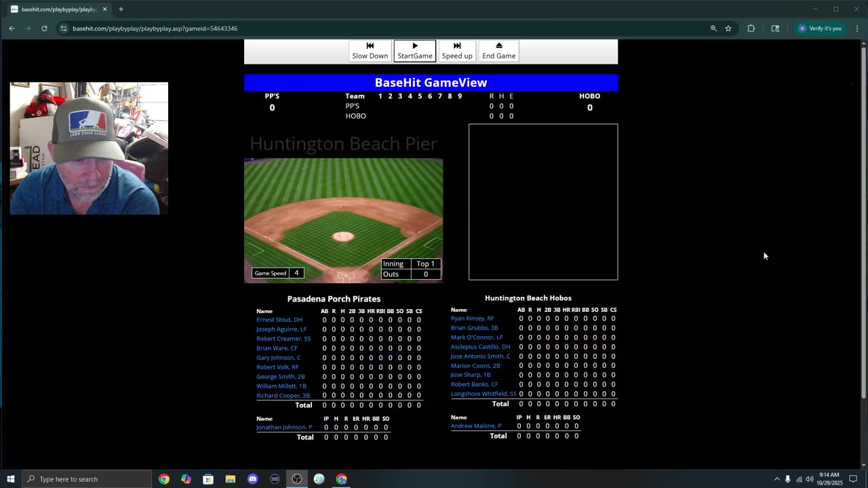The height and width of the screenshot is (488, 868).
Task: Open player Brian Ware, CF
Action: tap(277, 348)
